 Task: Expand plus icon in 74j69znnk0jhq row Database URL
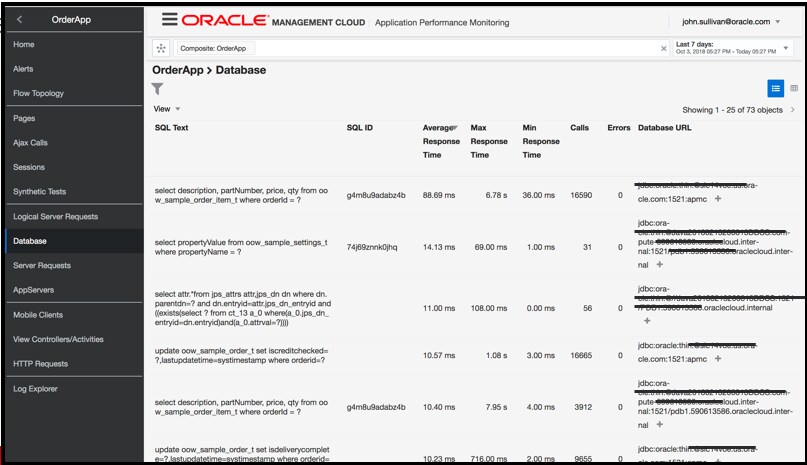coord(659,264)
